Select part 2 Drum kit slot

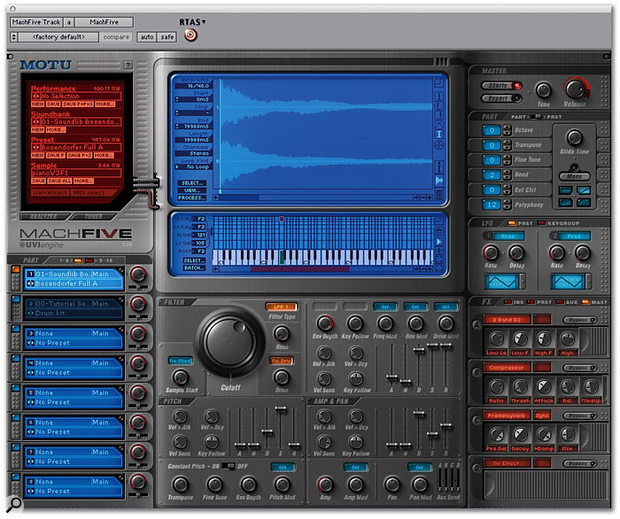(x=74, y=308)
